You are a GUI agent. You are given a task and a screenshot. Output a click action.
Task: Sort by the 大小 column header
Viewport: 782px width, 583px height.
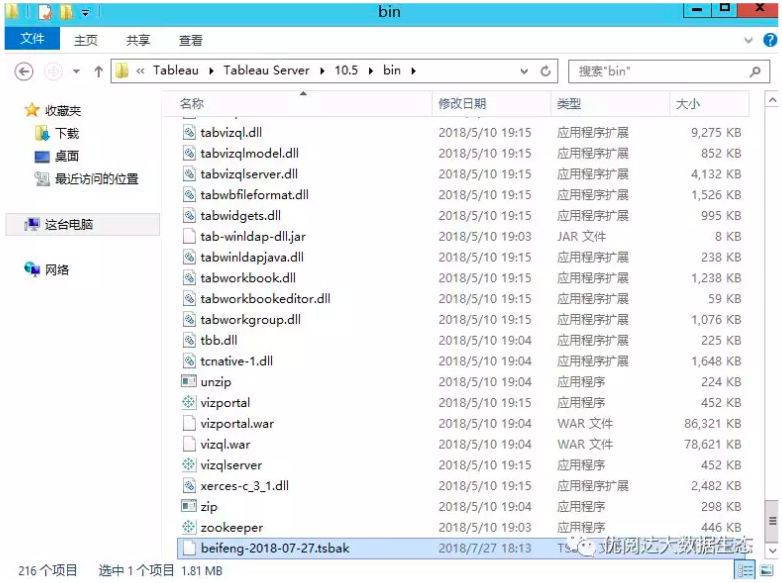pos(709,104)
